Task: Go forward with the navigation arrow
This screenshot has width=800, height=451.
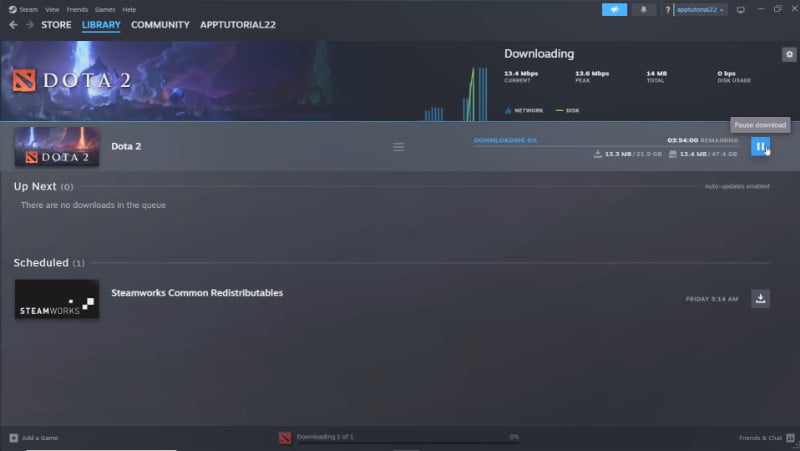Action: [30, 24]
